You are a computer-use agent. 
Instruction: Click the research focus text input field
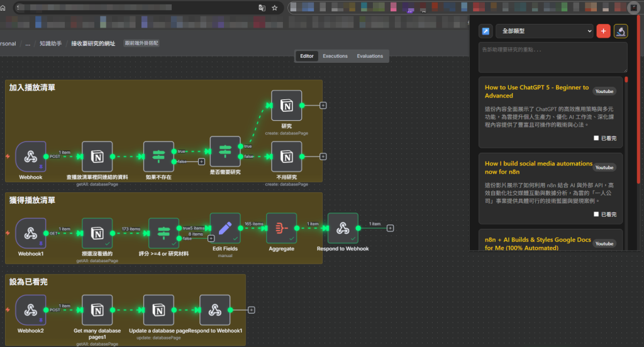tap(554, 57)
